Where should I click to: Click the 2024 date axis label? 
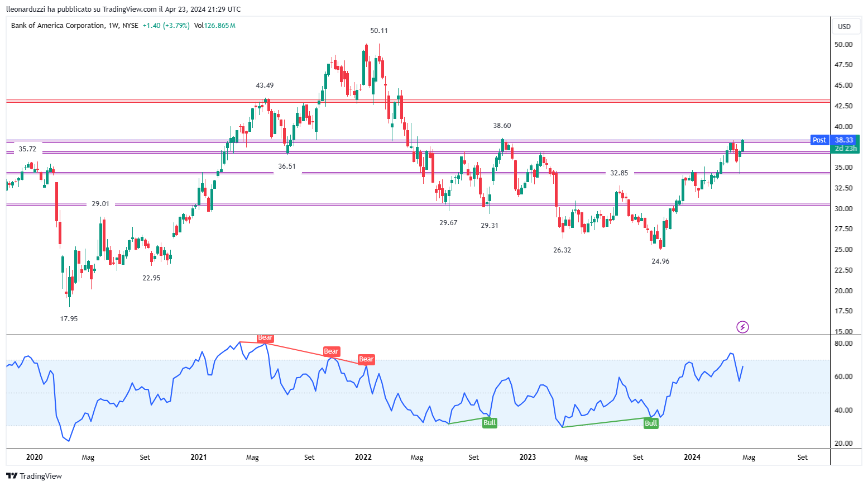coord(692,457)
